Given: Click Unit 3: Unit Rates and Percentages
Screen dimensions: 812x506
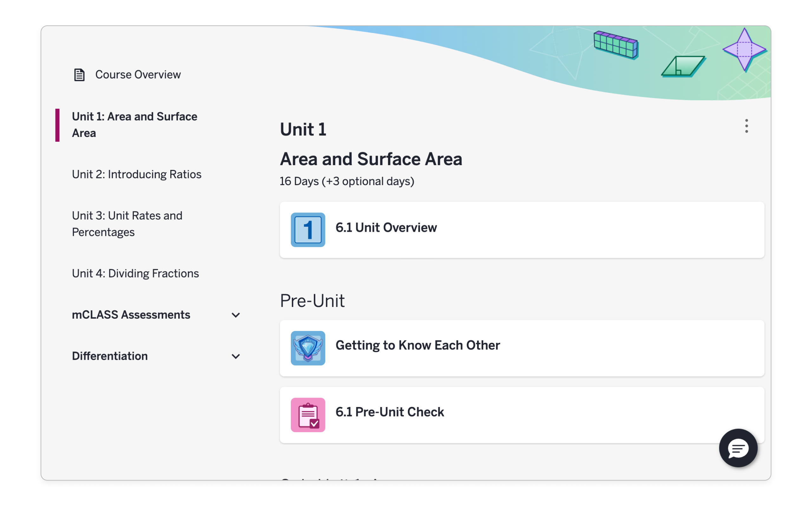Looking at the screenshot, I should [127, 224].
